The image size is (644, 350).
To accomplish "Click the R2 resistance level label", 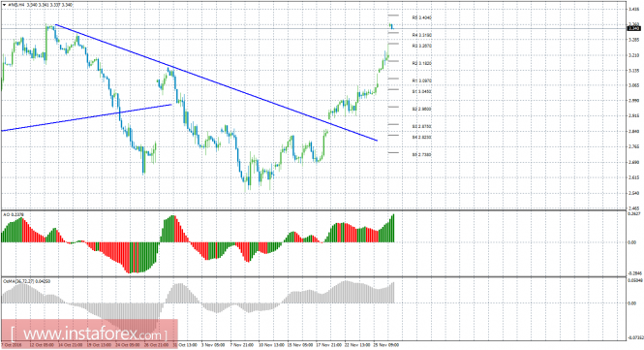I will [422, 63].
